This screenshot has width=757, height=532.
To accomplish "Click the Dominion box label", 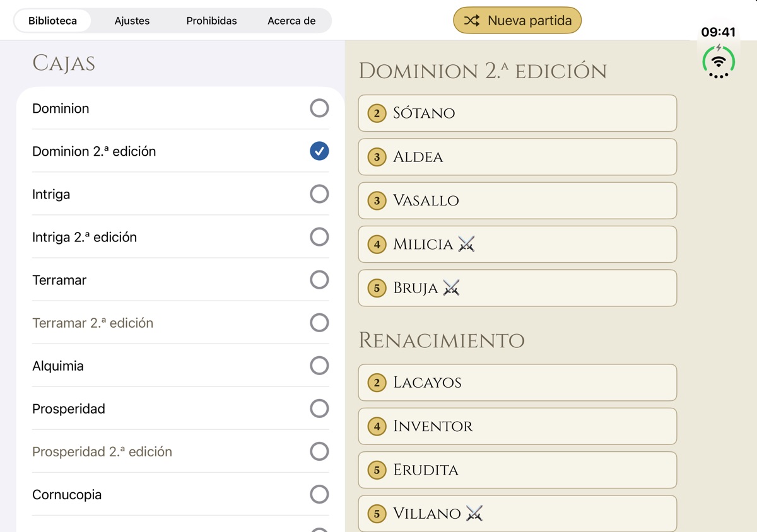I will pos(61,108).
